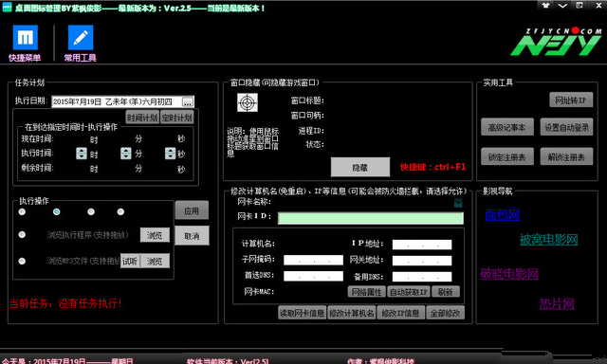
Task: Click the 隐藏 window button
Action: pyautogui.click(x=360, y=167)
